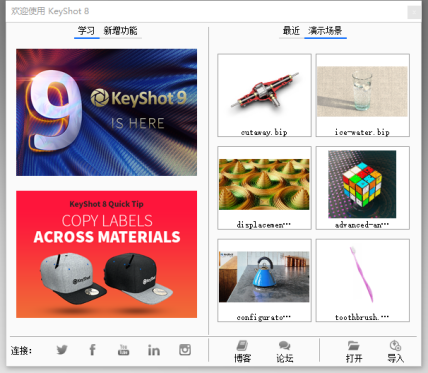Open the Instagram icon
Screen dimensions: 428x373
click(185, 350)
